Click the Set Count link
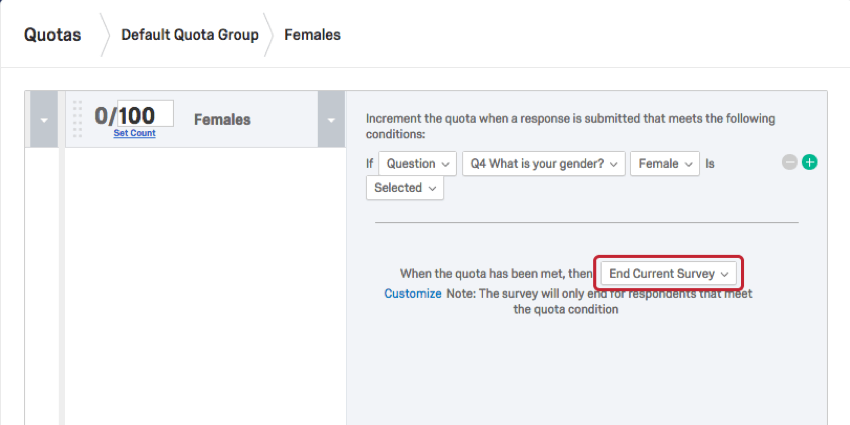This screenshot has width=850, height=425. (134, 133)
